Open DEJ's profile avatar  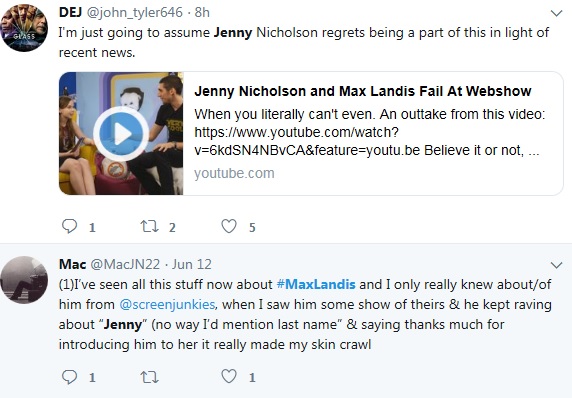(24, 28)
